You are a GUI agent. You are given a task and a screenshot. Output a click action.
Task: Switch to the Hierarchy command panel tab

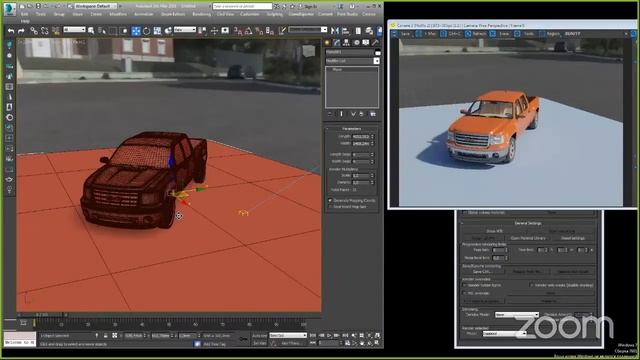(x=347, y=42)
